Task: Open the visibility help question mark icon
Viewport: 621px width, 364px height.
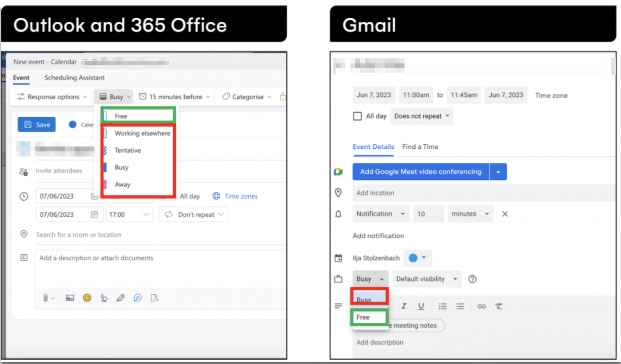Action: pos(473,279)
